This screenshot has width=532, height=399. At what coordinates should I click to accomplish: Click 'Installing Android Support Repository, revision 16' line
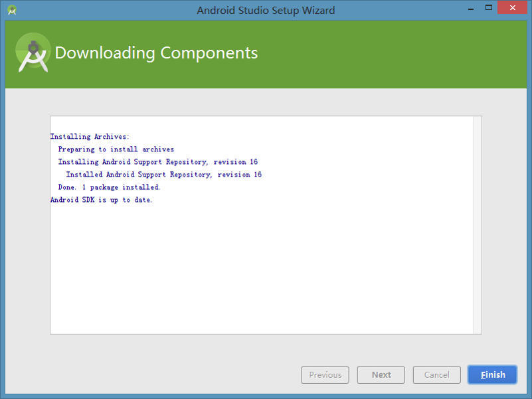coord(158,162)
